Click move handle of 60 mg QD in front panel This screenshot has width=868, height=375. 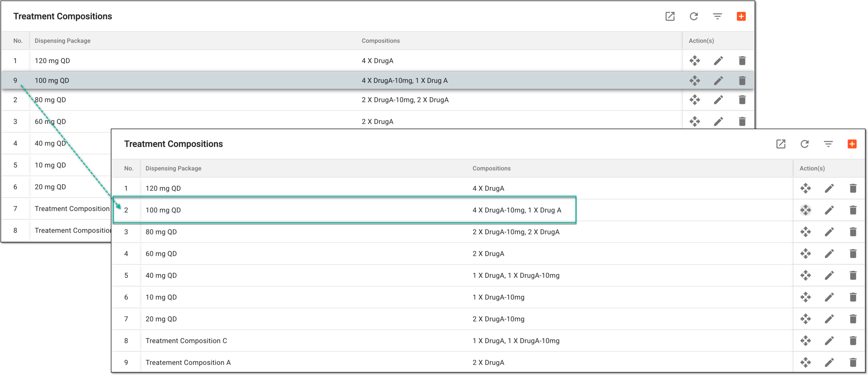coord(806,254)
